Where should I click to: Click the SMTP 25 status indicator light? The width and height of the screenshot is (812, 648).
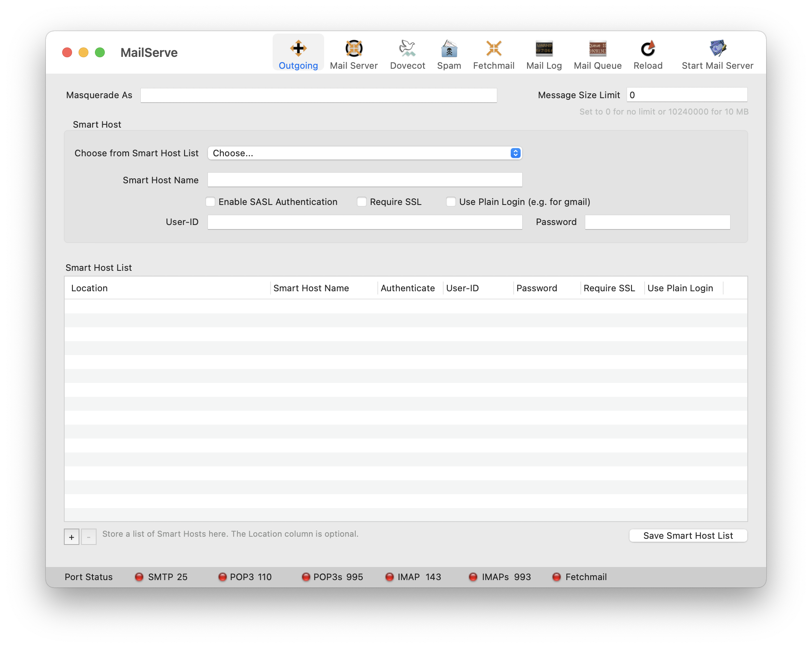pos(139,577)
